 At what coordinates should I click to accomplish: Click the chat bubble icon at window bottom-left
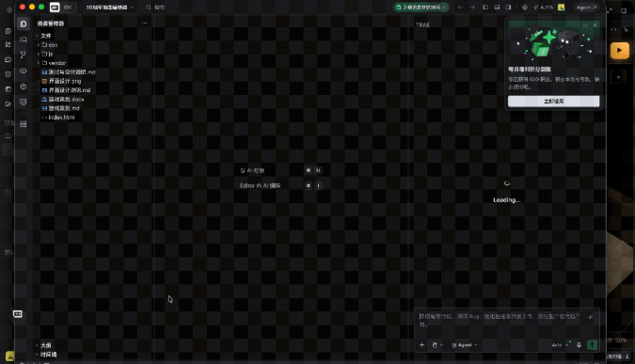(x=18, y=314)
